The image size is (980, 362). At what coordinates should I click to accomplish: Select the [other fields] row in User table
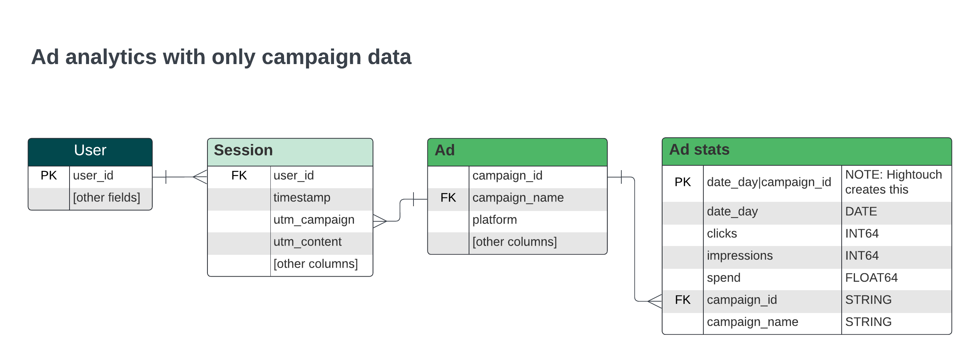coord(107,198)
